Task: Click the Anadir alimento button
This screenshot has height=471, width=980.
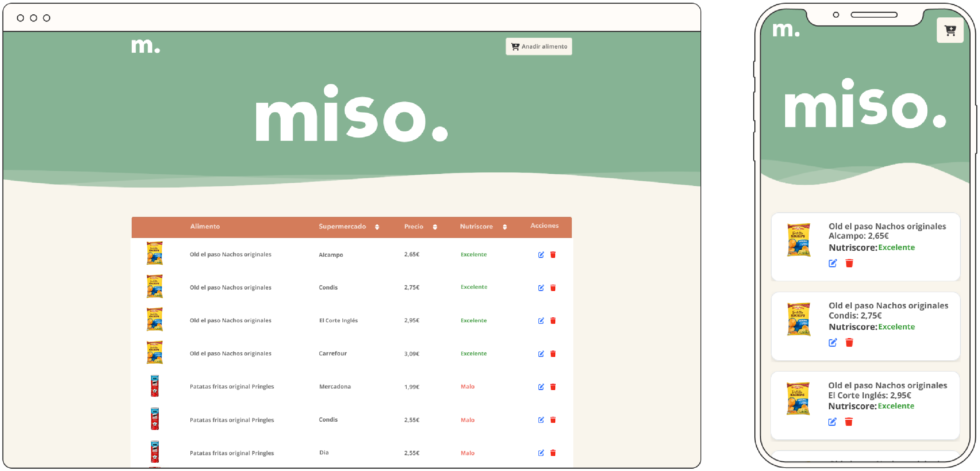Action: pyautogui.click(x=538, y=46)
